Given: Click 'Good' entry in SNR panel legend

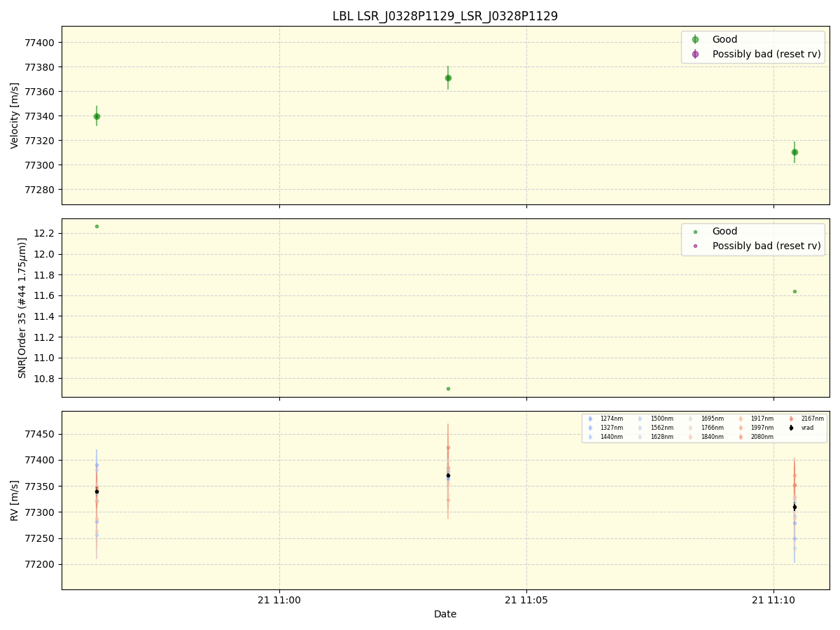Looking at the screenshot, I should tap(724, 231).
